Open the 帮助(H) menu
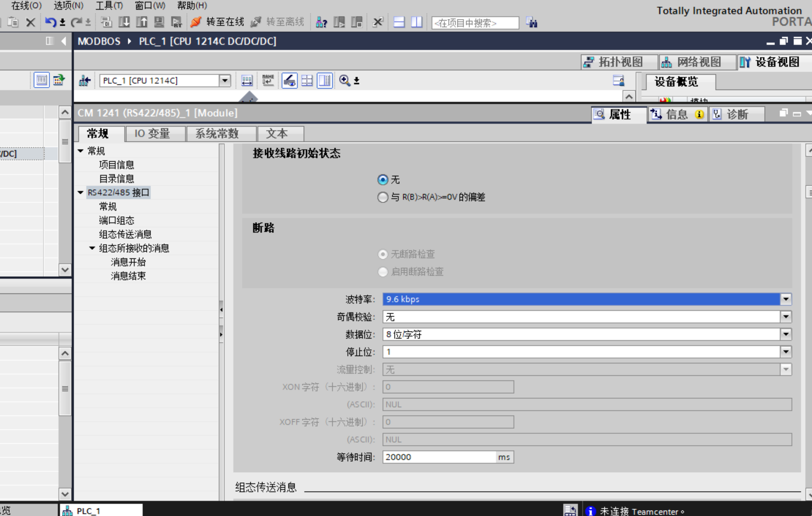The image size is (812, 516). (x=192, y=5)
